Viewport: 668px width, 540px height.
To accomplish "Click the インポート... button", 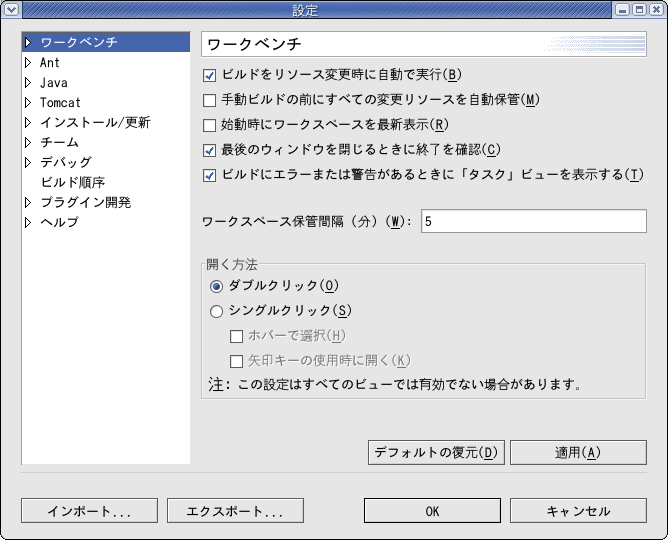I will [x=89, y=511].
